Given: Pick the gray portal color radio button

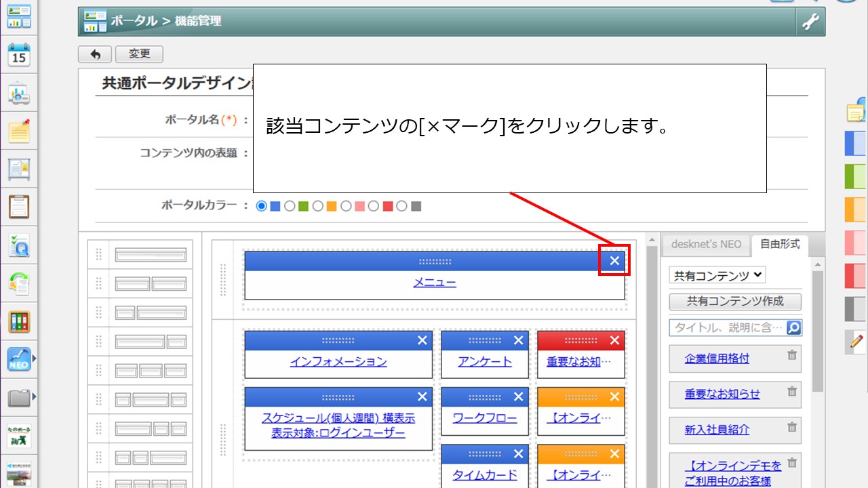Looking at the screenshot, I should 402,206.
